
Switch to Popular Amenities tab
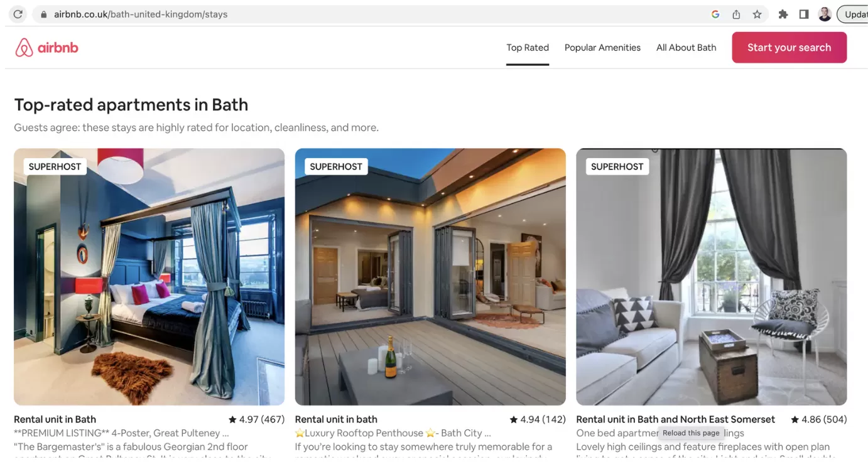pos(602,48)
